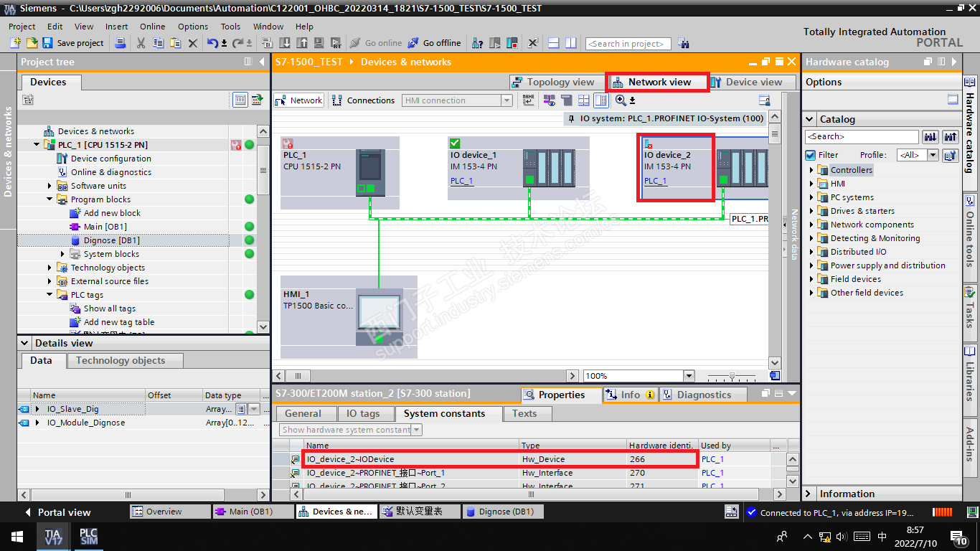
Task: Click the Paste icon in the toolbar
Action: (x=175, y=43)
